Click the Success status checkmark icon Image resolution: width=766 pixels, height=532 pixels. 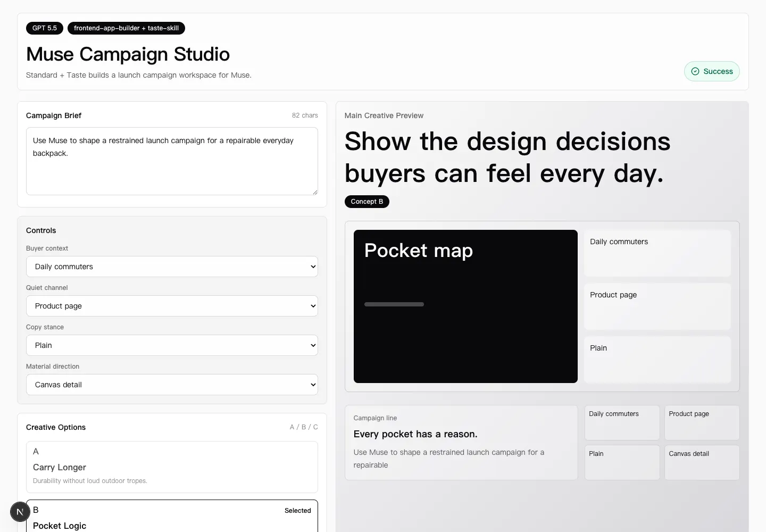[x=695, y=71]
